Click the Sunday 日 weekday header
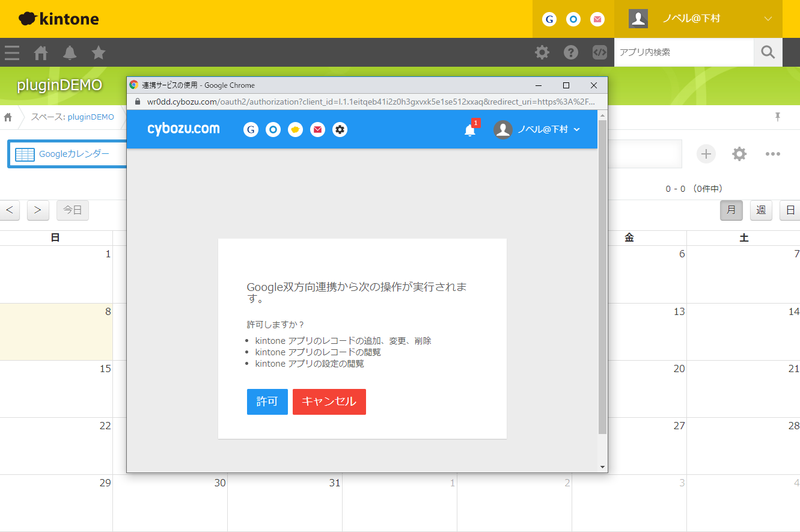The height and width of the screenshot is (532, 800). pos(55,238)
